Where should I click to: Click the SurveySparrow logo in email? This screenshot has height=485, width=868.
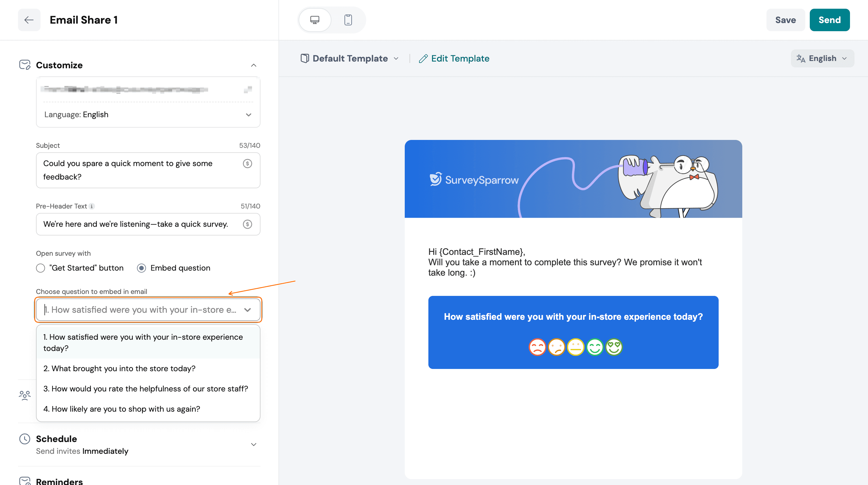click(474, 180)
